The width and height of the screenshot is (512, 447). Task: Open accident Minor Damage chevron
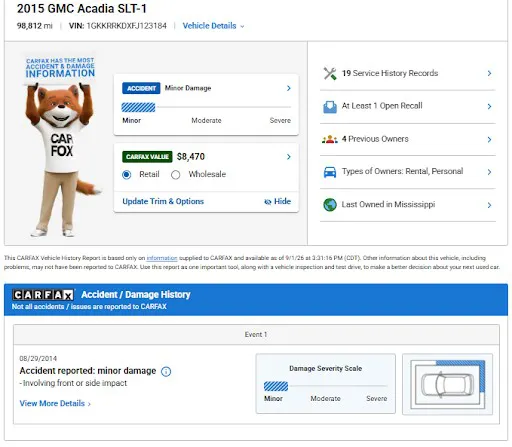point(289,88)
